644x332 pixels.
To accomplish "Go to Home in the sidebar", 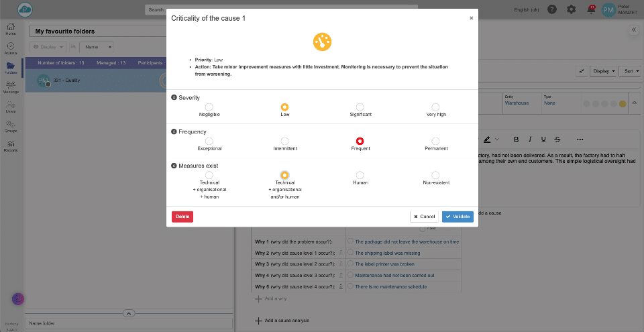I will click(11, 29).
